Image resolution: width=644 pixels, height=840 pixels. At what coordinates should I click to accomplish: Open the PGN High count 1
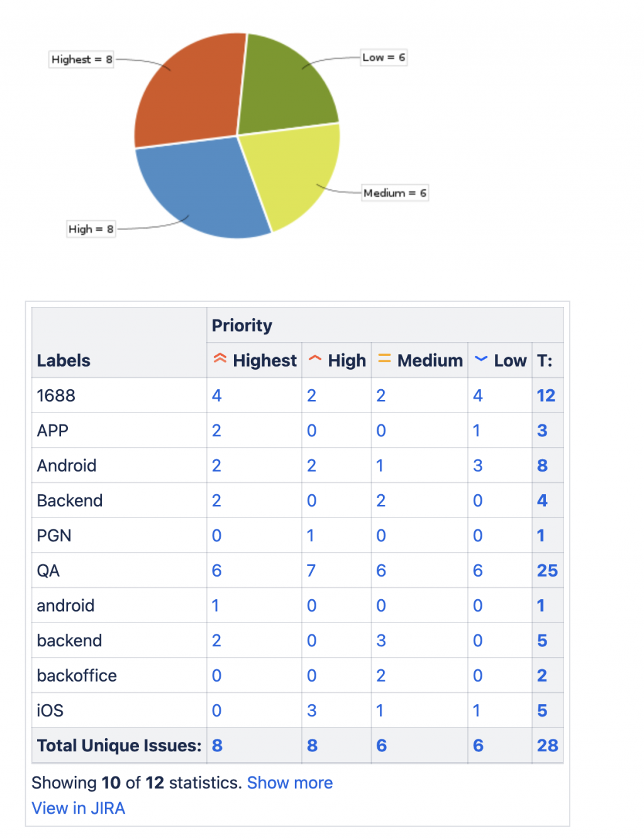pos(310,536)
